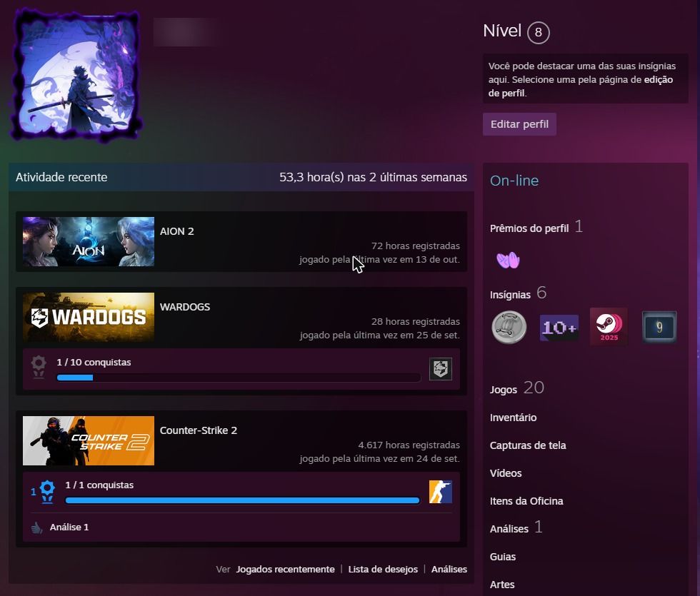The width and height of the screenshot is (700, 596).
Task: Open the 'Jogados recentemente' link
Action: click(285, 570)
